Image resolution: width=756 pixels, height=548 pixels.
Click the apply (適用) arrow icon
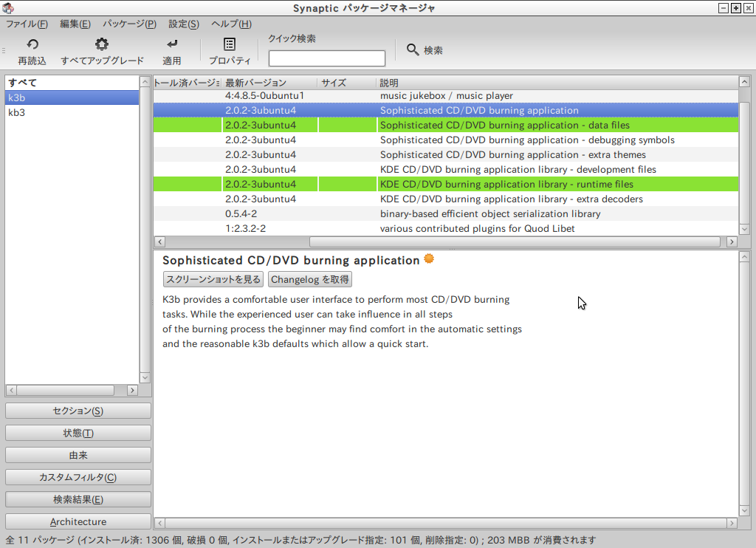point(172,44)
